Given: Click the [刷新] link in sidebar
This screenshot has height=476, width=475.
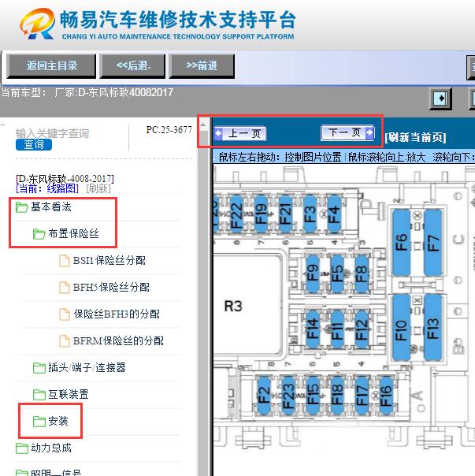Looking at the screenshot, I should (98, 189).
